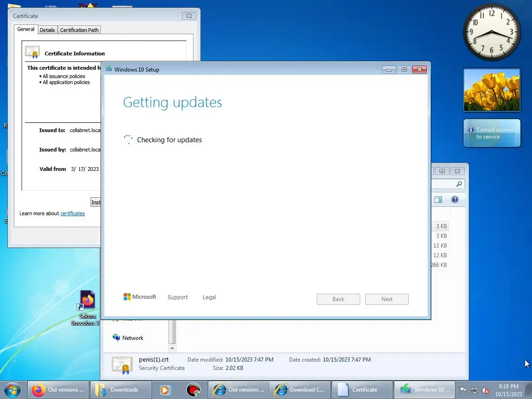Switch to Internet Explorer Old versions window
532x399 pixels.
[x=238, y=390]
